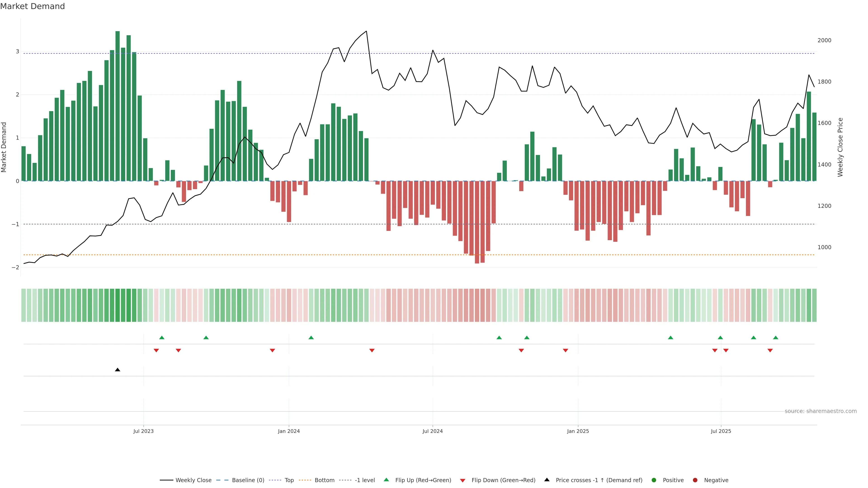
Task: Click red flip-down marker just before Jan 2024
Action: coord(272,351)
